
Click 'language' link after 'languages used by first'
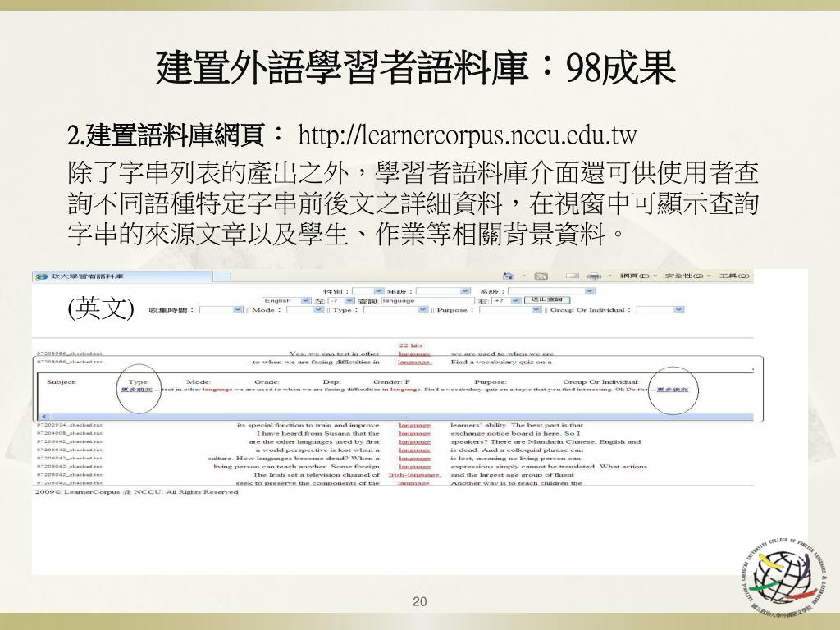tap(414, 442)
